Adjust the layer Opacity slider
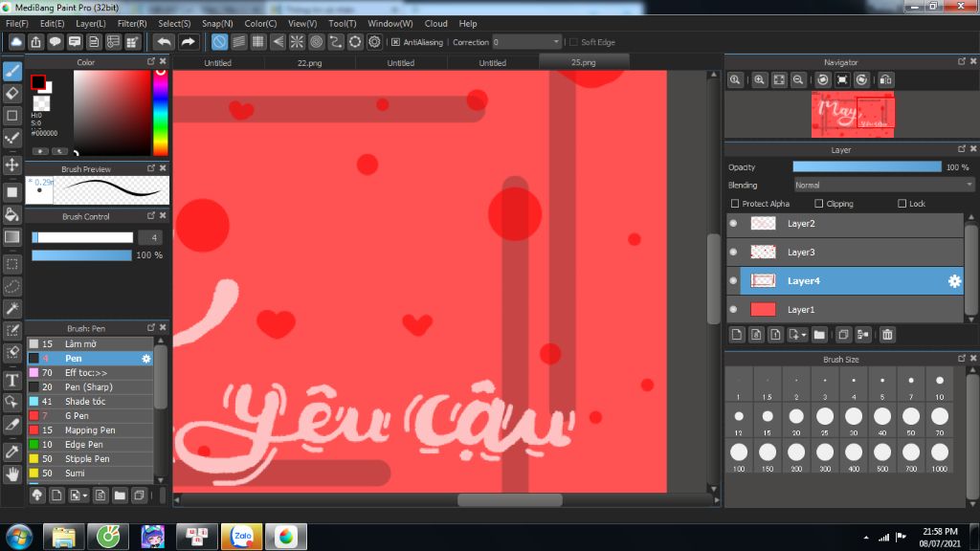The width and height of the screenshot is (980, 551). pos(867,166)
